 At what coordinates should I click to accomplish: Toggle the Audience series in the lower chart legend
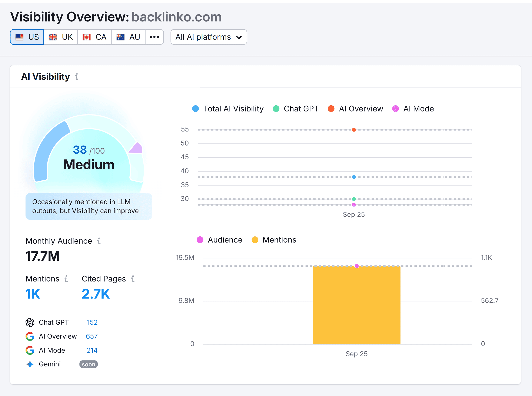point(219,240)
